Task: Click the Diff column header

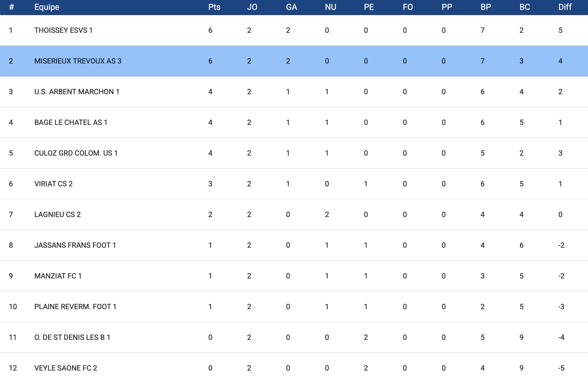Action: 565,7
